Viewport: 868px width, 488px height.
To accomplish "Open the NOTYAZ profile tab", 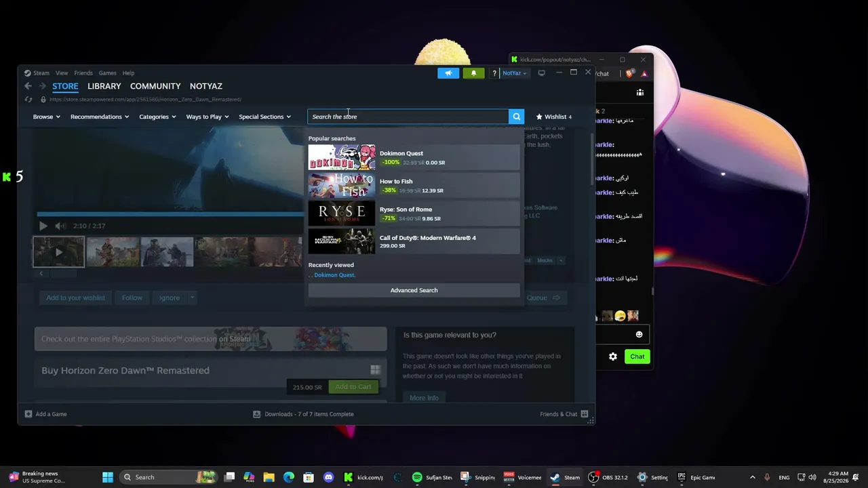I will [206, 86].
